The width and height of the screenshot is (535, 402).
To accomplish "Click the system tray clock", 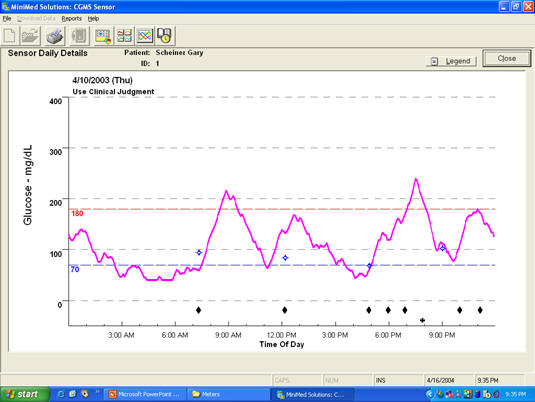I will click(x=516, y=394).
